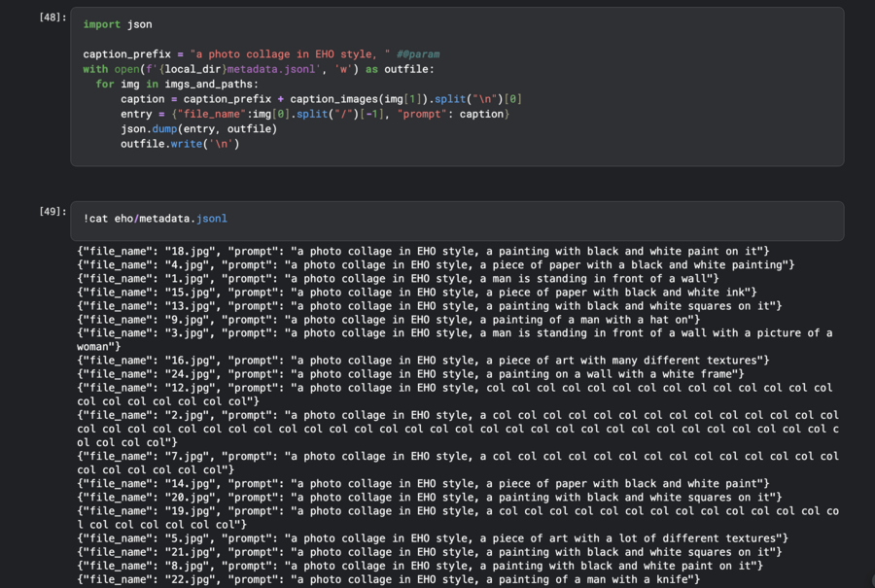Click the entry dictionary assignment line
The height and width of the screenshot is (588, 875).
point(315,115)
